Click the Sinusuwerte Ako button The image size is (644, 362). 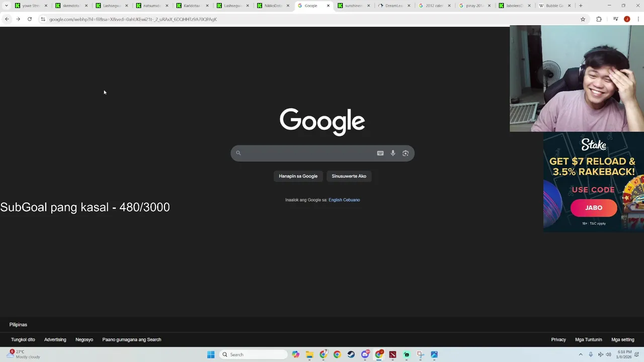click(x=349, y=176)
